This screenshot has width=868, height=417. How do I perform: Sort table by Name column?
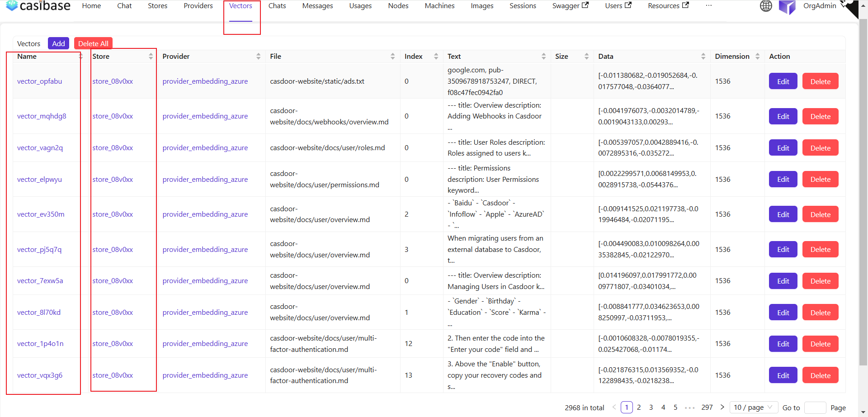coord(80,57)
